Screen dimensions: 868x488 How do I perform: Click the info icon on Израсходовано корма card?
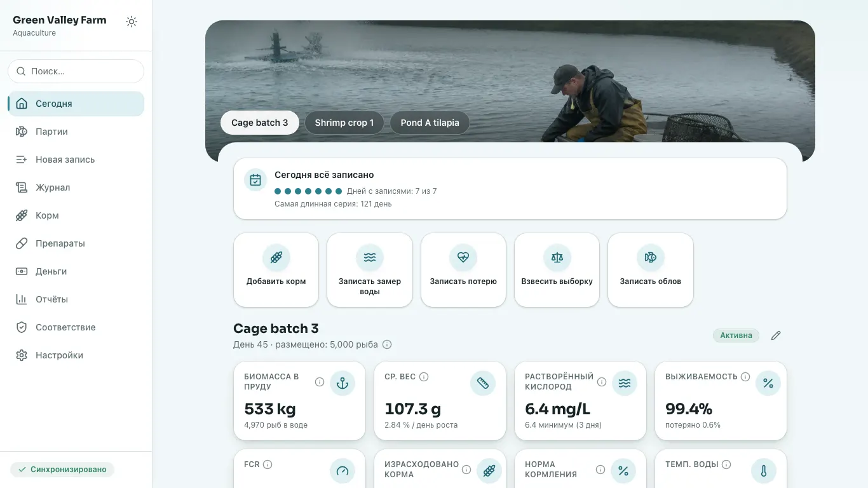(466, 470)
